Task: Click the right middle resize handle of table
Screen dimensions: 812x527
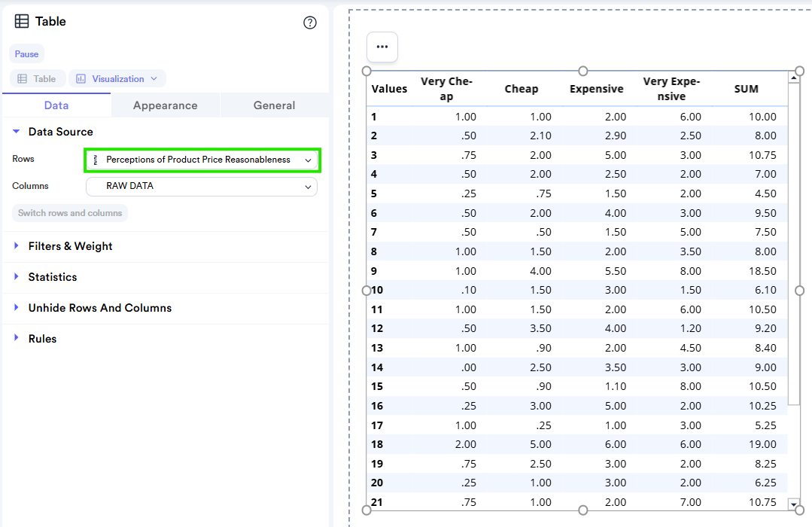Action: pos(799,291)
